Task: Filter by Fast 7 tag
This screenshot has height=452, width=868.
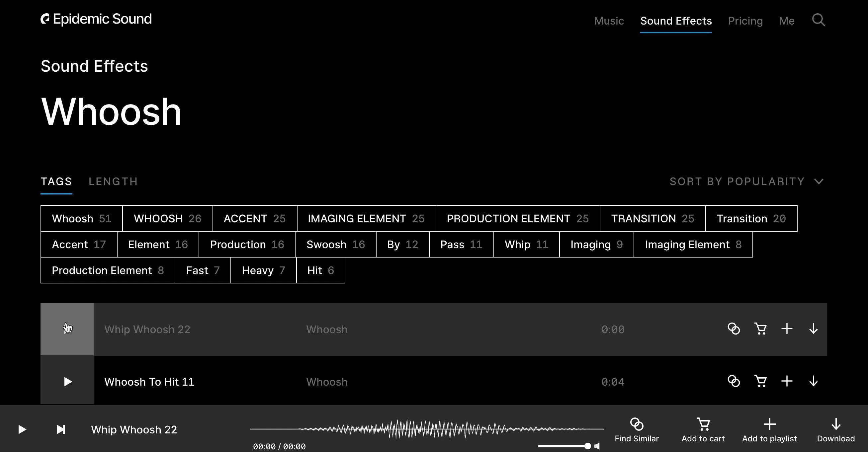Action: click(203, 270)
